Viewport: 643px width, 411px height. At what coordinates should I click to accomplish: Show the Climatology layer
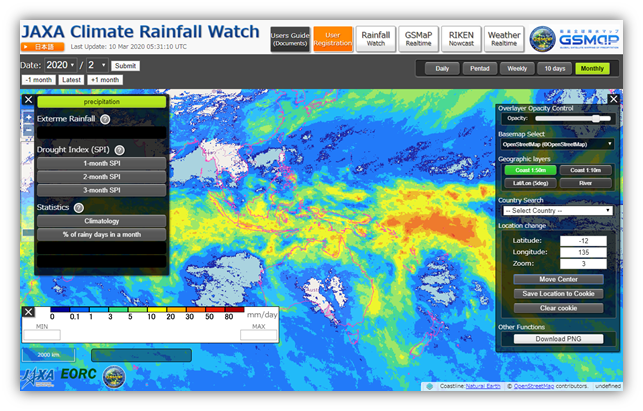[102, 221]
